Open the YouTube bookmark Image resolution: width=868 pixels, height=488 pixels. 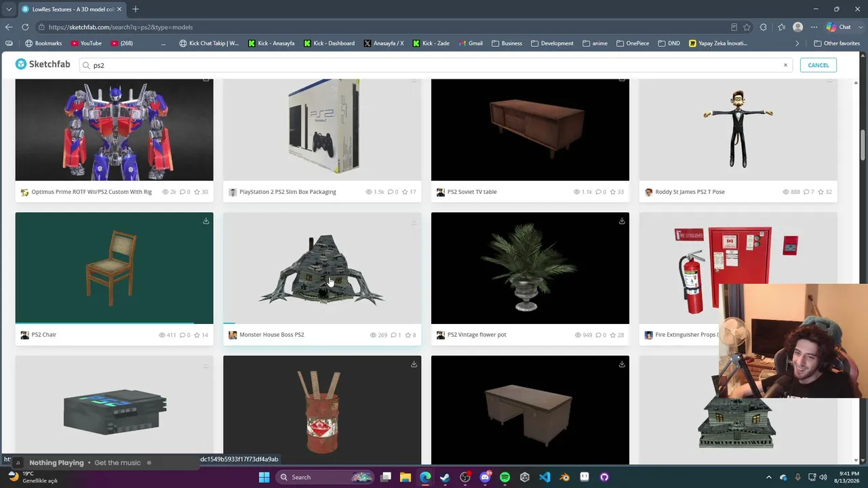(86, 43)
